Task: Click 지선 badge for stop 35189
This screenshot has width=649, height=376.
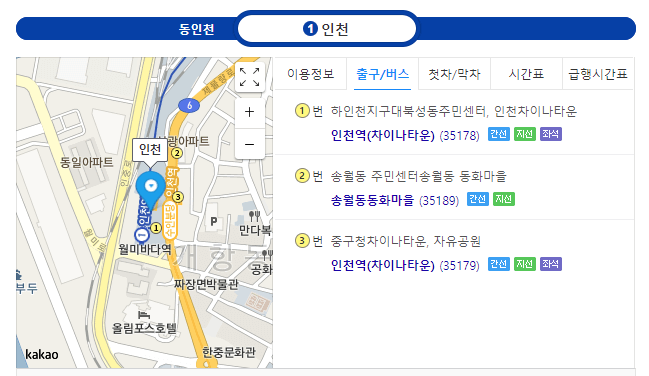Action: 504,199
